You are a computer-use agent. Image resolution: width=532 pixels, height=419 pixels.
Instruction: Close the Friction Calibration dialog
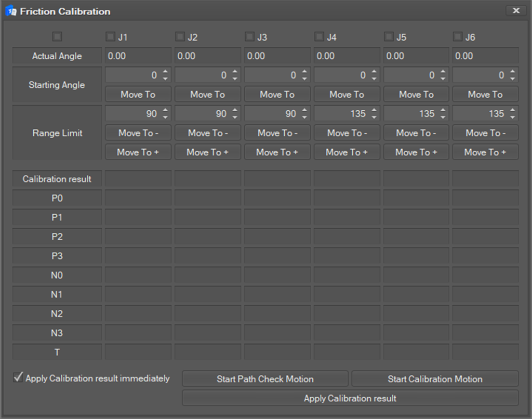(x=515, y=10)
